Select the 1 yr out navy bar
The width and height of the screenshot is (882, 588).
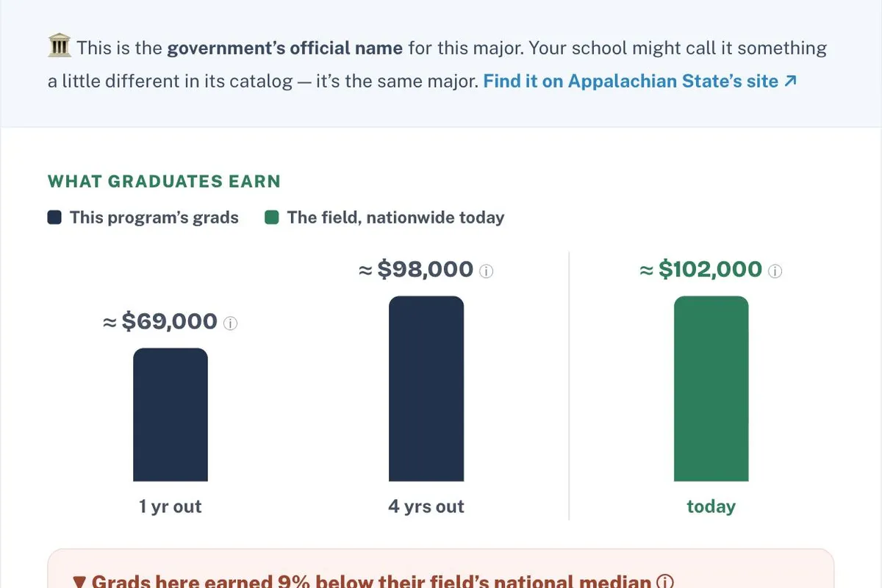point(171,415)
